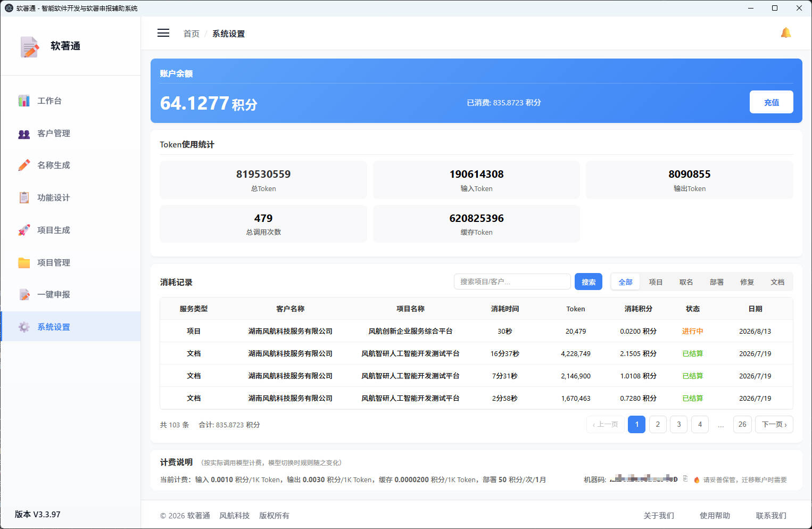Open 名称生成 in the sidebar
Image resolution: width=812 pixels, height=529 pixels.
pos(70,165)
